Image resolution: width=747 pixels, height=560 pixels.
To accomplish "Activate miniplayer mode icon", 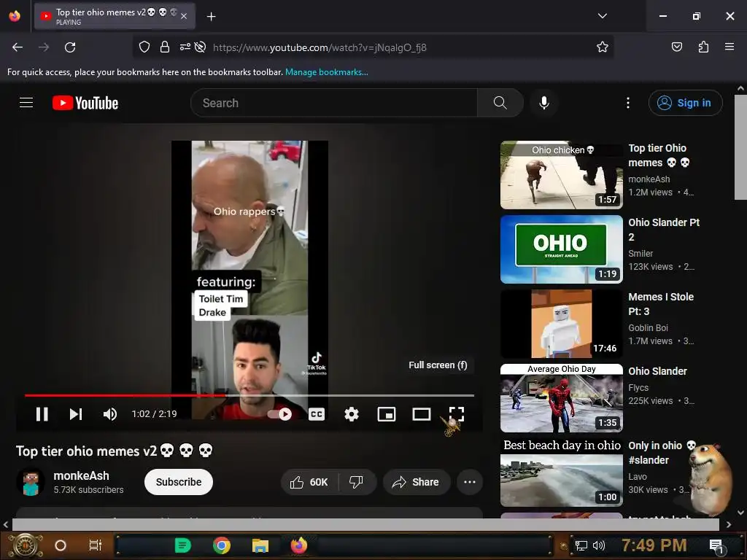I will (x=387, y=414).
